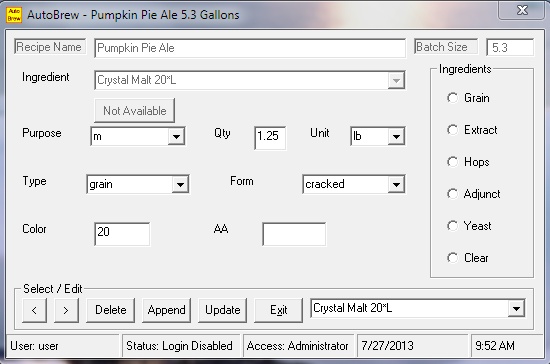Click the Update button

pyautogui.click(x=222, y=310)
